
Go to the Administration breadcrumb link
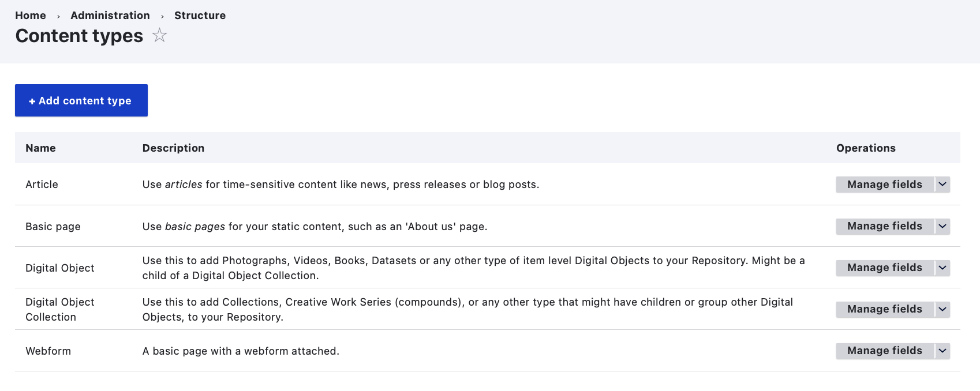[110, 16]
